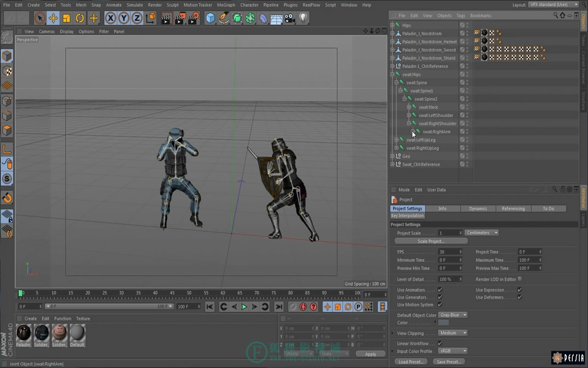Collapse the swat:Hips tree node
Image resolution: width=588 pixels, height=368 pixels.
pyautogui.click(x=392, y=75)
